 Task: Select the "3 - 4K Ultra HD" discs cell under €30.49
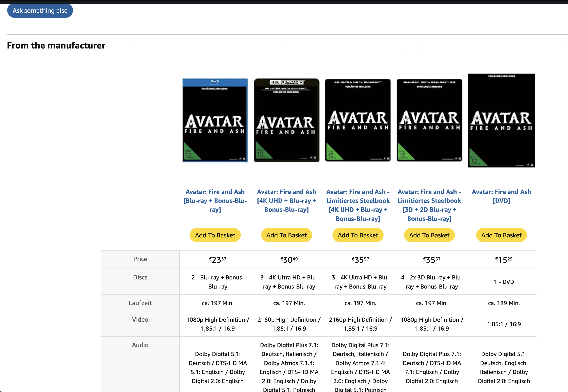pyautogui.click(x=289, y=282)
